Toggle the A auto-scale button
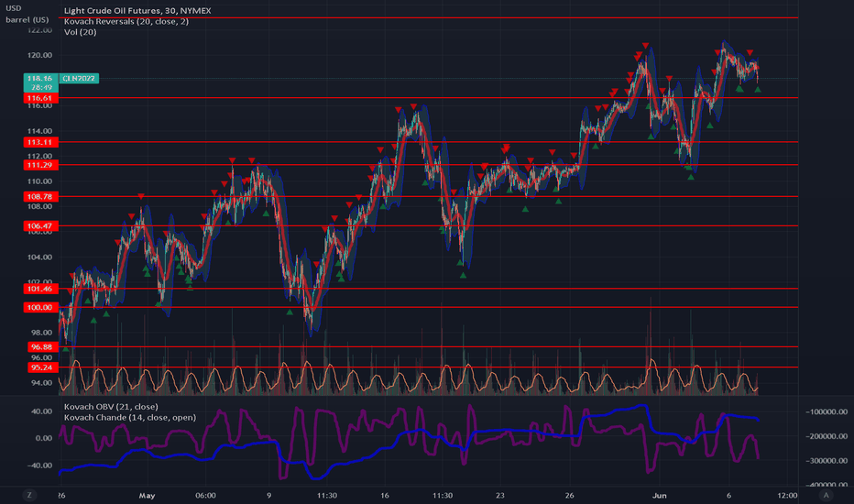The width and height of the screenshot is (854, 504). [827, 495]
